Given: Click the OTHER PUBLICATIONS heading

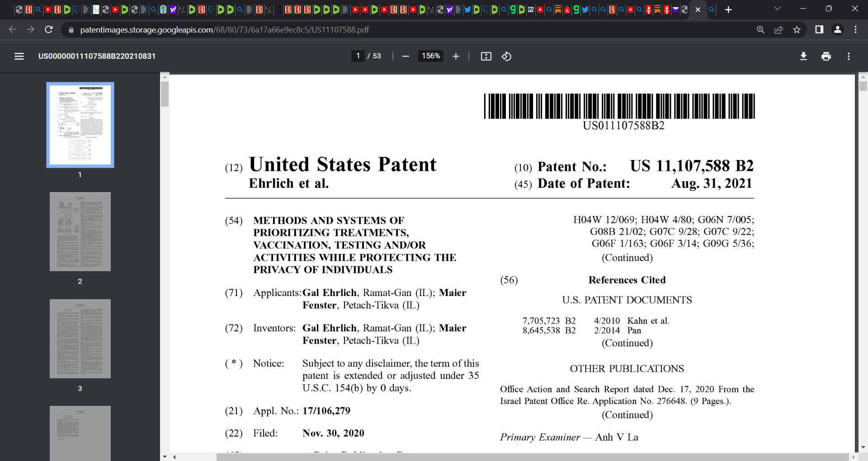Looking at the screenshot, I should click(x=627, y=369).
